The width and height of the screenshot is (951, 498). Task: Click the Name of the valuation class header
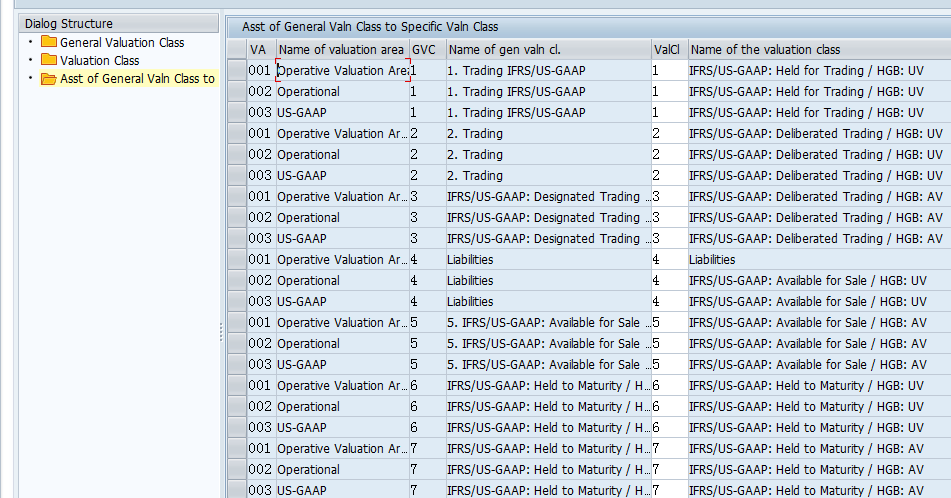tap(766, 49)
